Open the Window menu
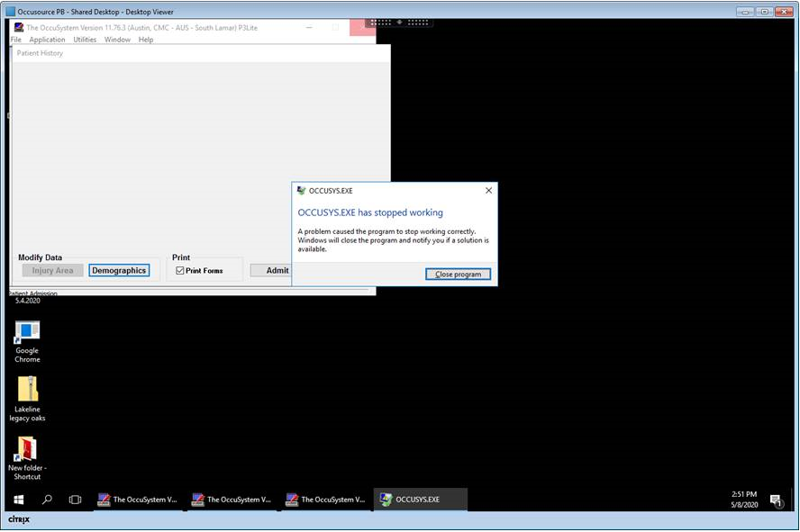800x532 pixels. click(117, 40)
